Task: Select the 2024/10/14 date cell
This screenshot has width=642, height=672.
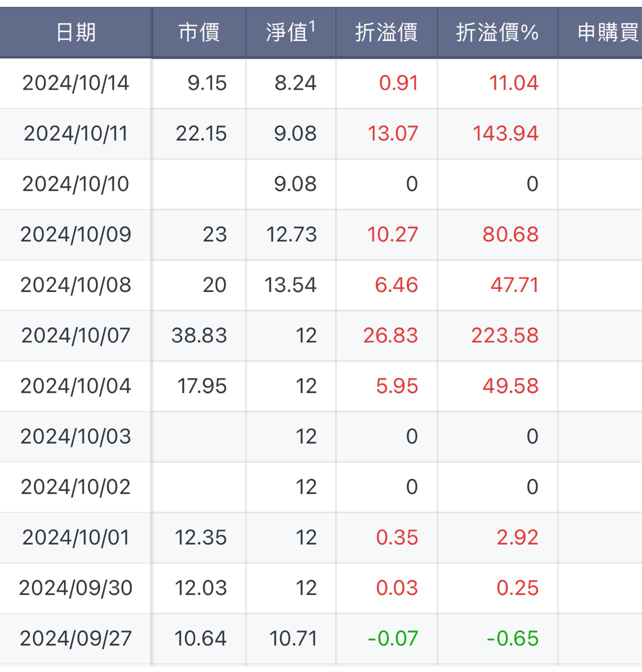Action: (76, 83)
